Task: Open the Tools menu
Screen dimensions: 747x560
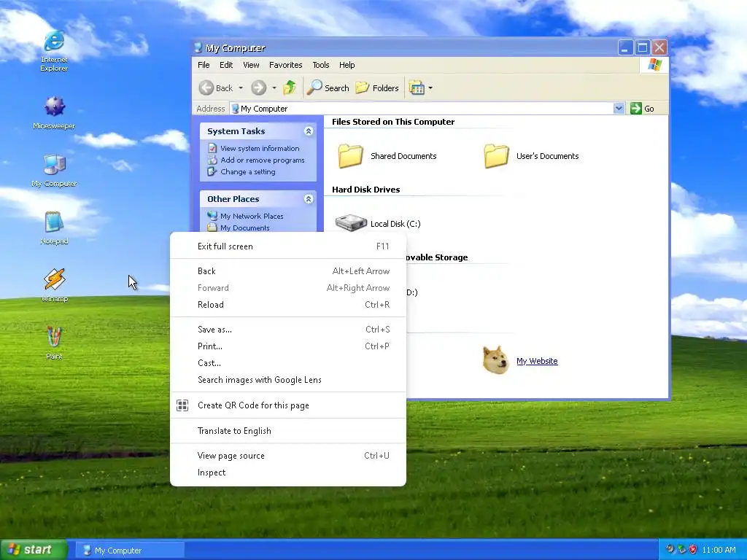Action: click(x=321, y=65)
